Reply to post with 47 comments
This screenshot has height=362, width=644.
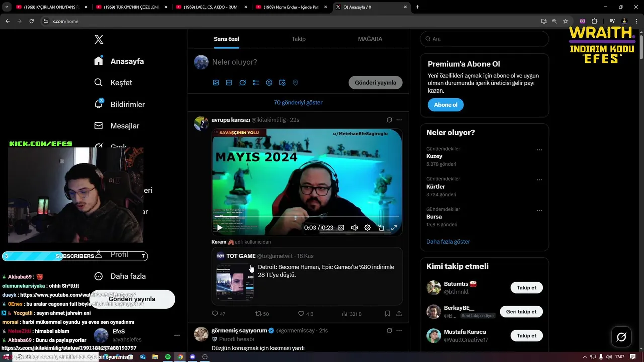click(219, 314)
